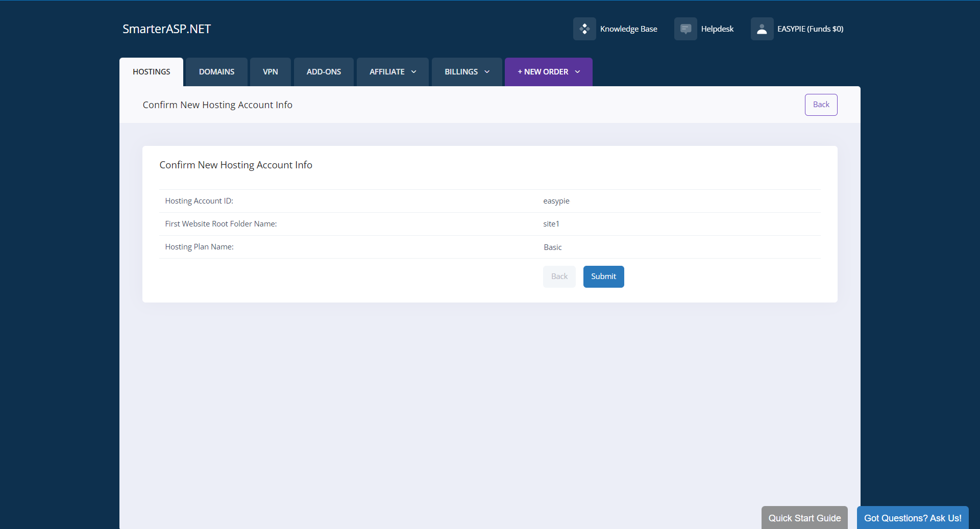Open the BILLINGS dropdown
The height and width of the screenshot is (529, 980).
coord(466,71)
